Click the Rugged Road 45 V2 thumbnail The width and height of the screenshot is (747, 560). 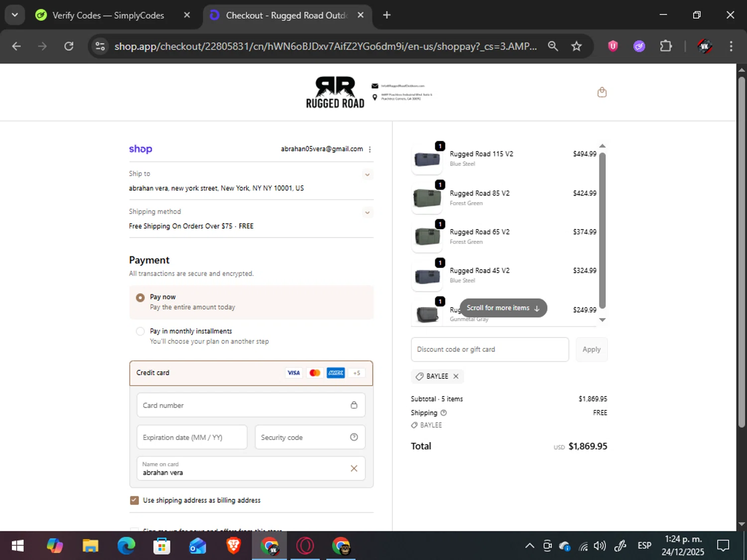(427, 276)
